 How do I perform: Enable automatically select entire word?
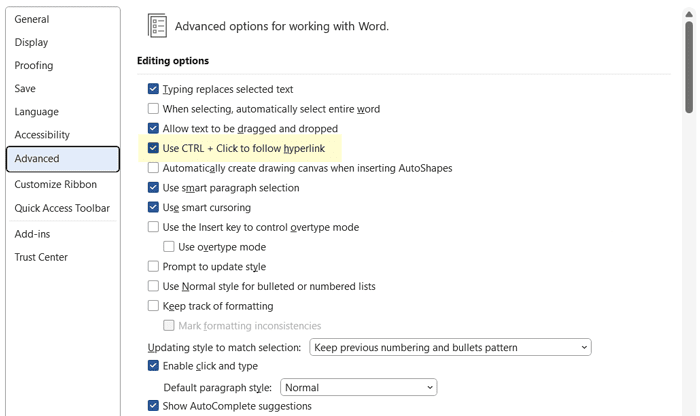pyautogui.click(x=153, y=109)
